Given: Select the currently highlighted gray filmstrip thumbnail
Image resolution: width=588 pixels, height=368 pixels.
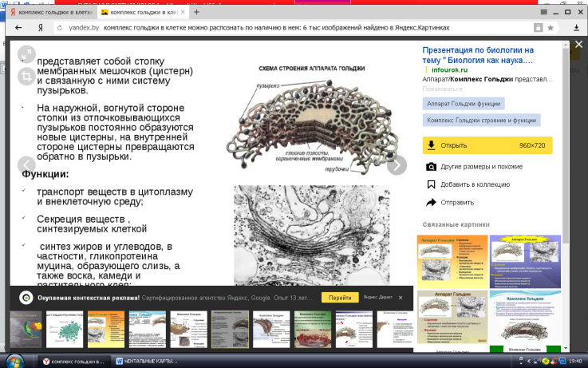Looking at the screenshot, I should pyautogui.click(x=230, y=330).
